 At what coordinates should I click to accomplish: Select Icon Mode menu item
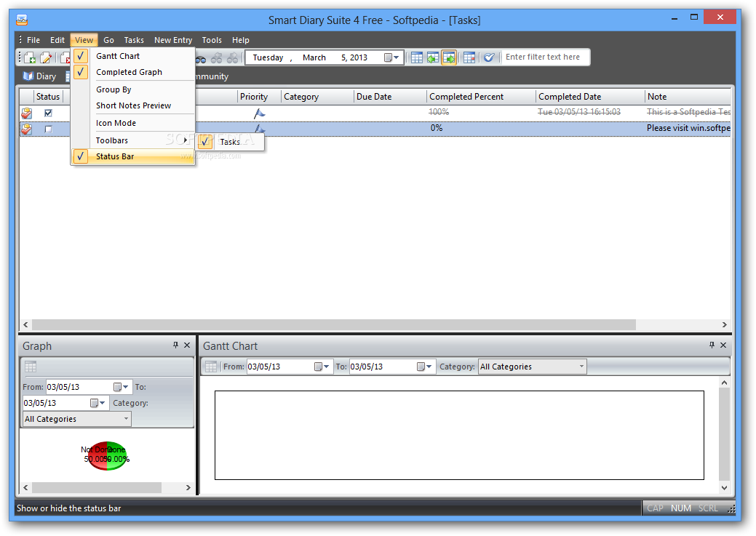click(133, 123)
